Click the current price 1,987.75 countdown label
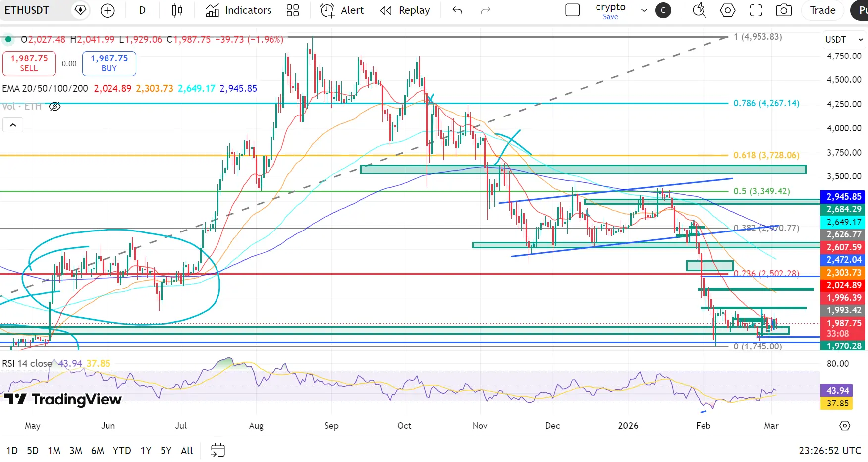Screen dimensions: 868x462 coord(843,328)
